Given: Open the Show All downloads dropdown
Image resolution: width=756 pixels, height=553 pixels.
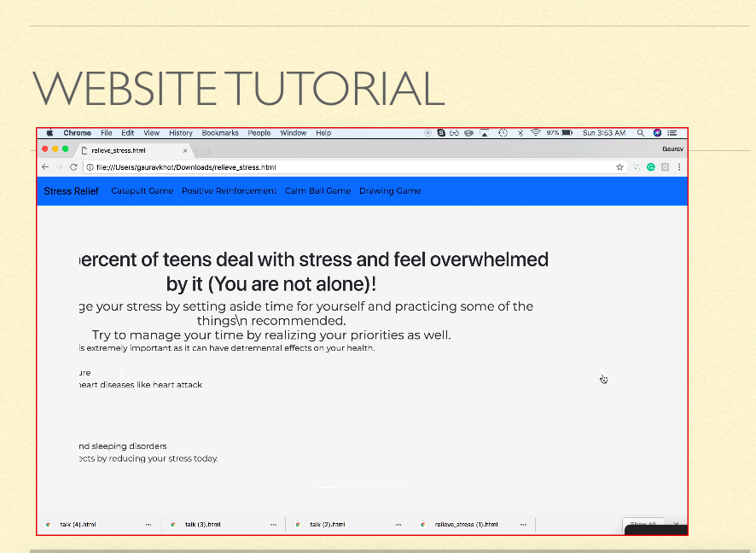Looking at the screenshot, I should [643, 524].
